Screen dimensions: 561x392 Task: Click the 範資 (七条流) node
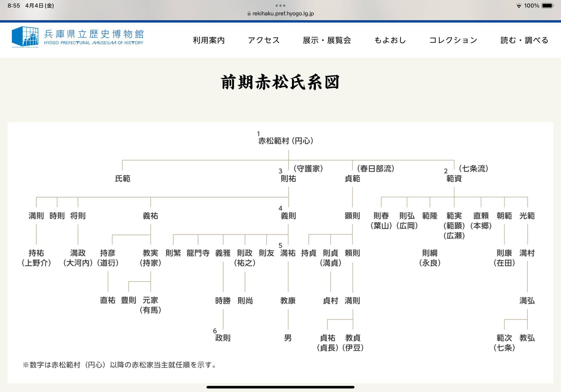point(454,179)
